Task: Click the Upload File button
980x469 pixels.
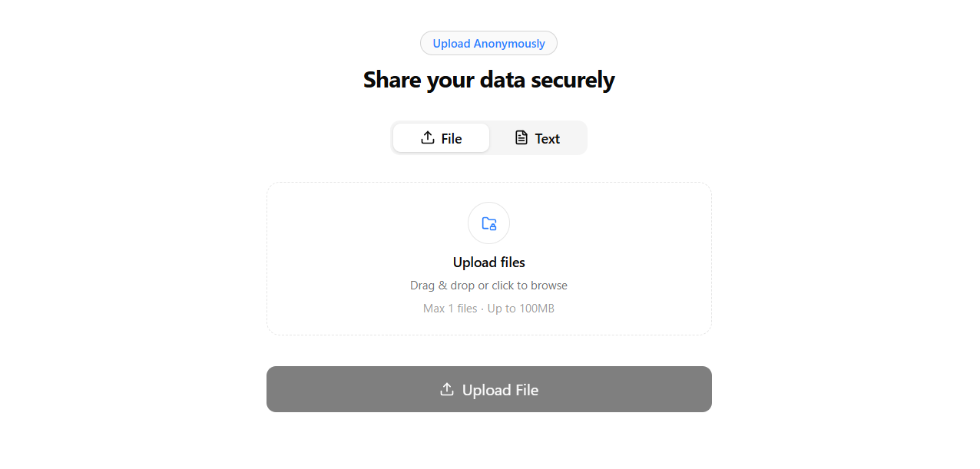Action: 489,389
